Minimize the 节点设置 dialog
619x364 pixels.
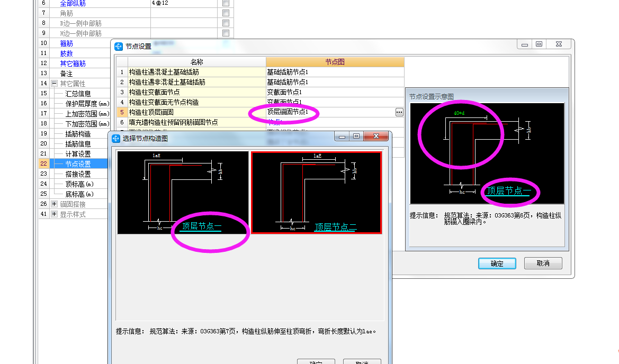pyautogui.click(x=525, y=44)
